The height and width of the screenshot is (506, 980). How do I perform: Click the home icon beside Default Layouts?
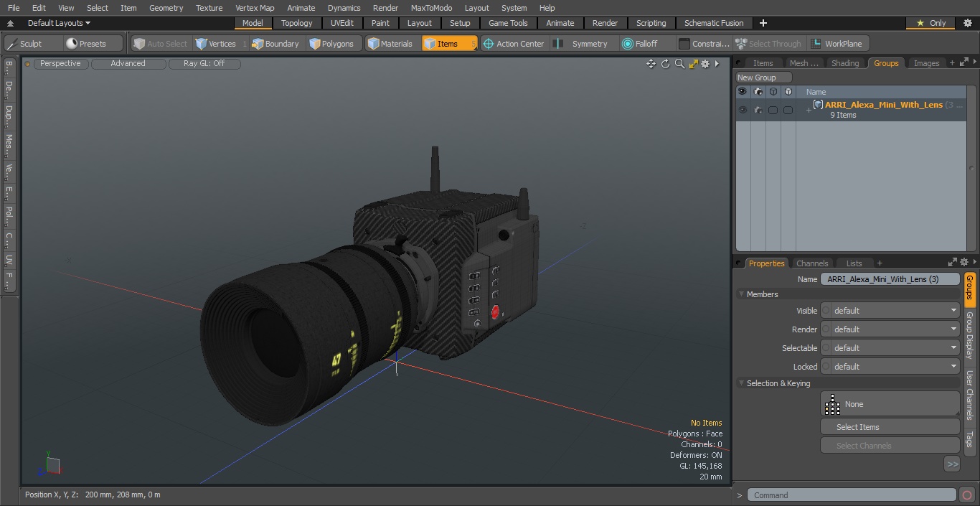click(x=10, y=23)
